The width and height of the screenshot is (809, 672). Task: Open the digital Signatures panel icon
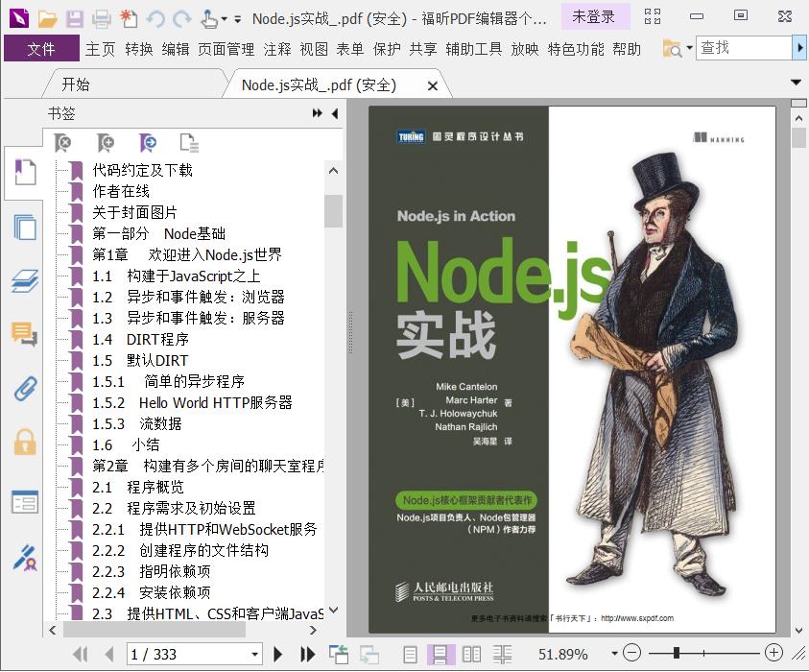(25, 558)
